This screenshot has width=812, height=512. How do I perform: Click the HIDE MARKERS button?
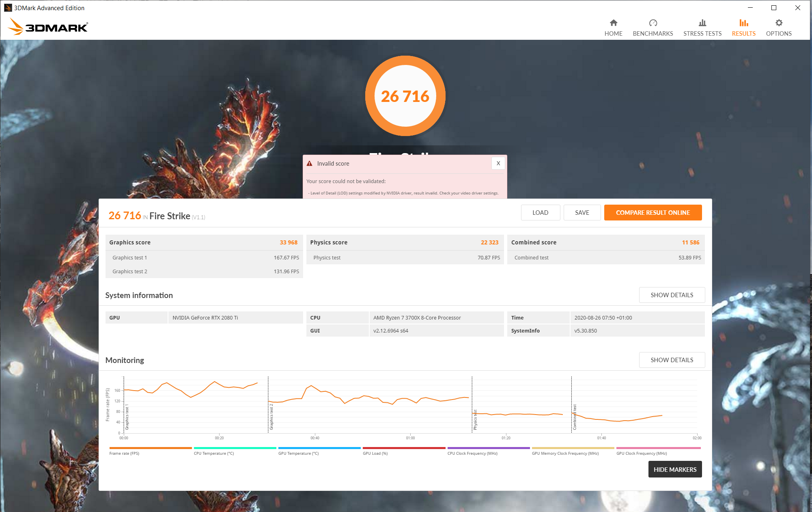click(x=675, y=469)
